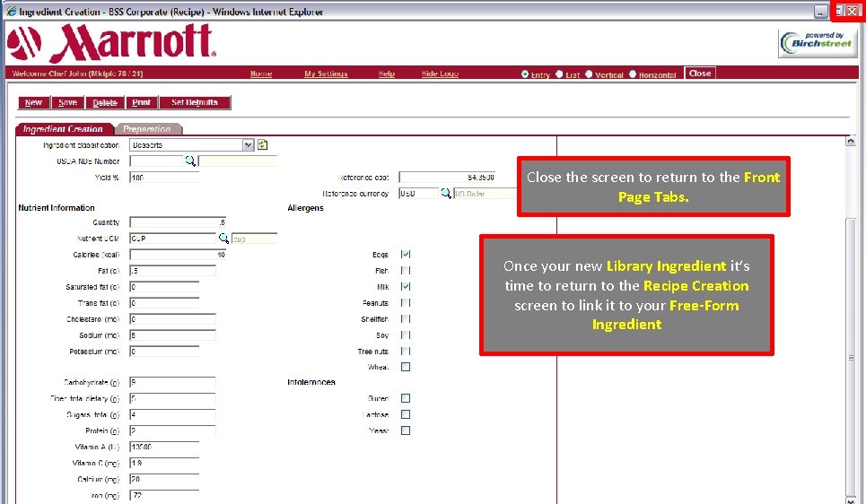Select the Ingredient Creation tab
This screenshot has width=866, height=504.
coord(64,128)
